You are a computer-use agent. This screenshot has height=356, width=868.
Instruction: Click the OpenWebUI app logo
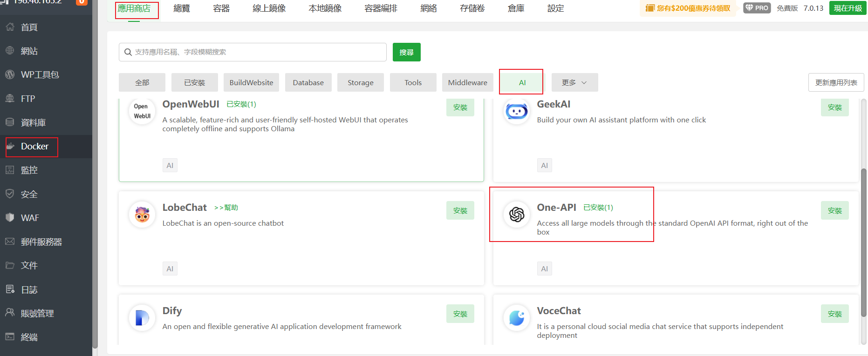pyautogui.click(x=142, y=112)
